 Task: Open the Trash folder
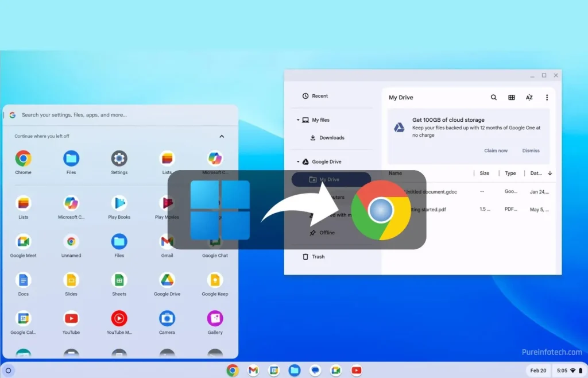coord(318,257)
